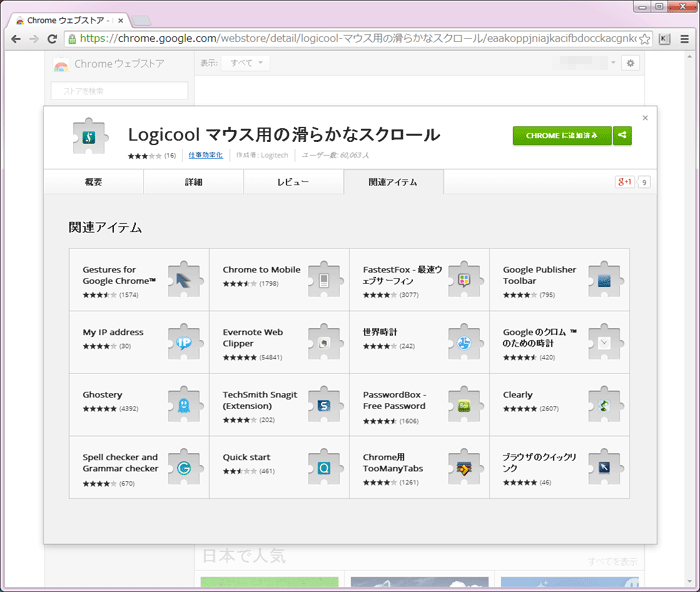
Task: Open My IP address extension icon
Action: [185, 342]
